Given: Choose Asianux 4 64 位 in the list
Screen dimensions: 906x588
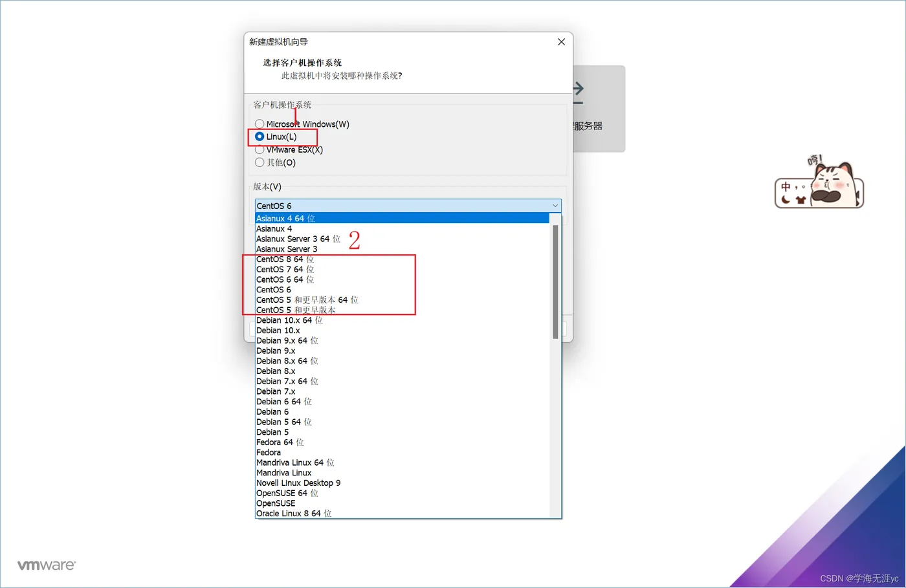Looking at the screenshot, I should [402, 219].
